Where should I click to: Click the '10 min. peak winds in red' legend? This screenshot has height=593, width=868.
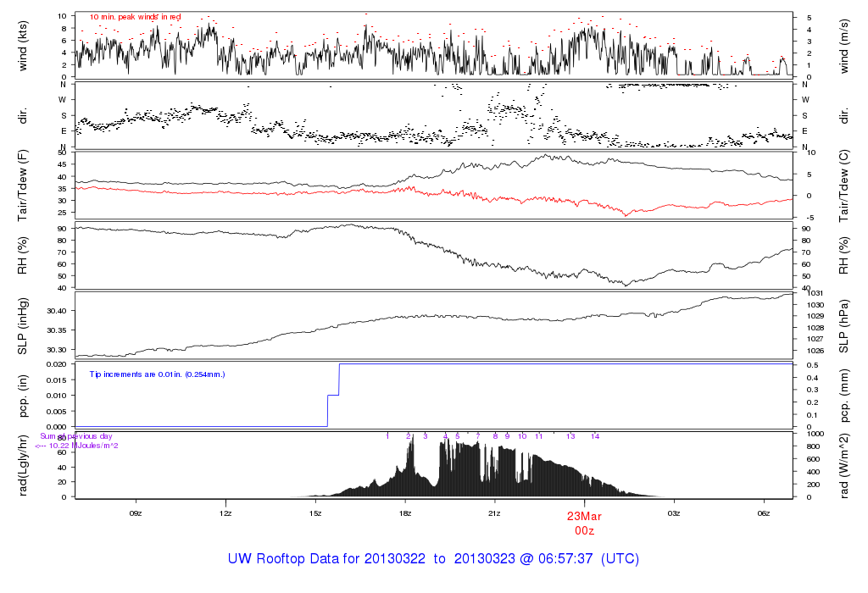pos(136,17)
